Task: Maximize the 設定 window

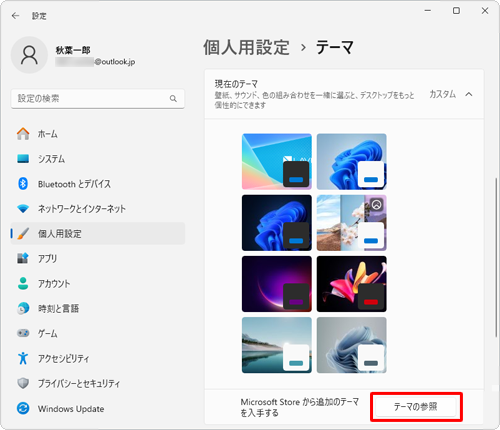Action: click(x=456, y=11)
